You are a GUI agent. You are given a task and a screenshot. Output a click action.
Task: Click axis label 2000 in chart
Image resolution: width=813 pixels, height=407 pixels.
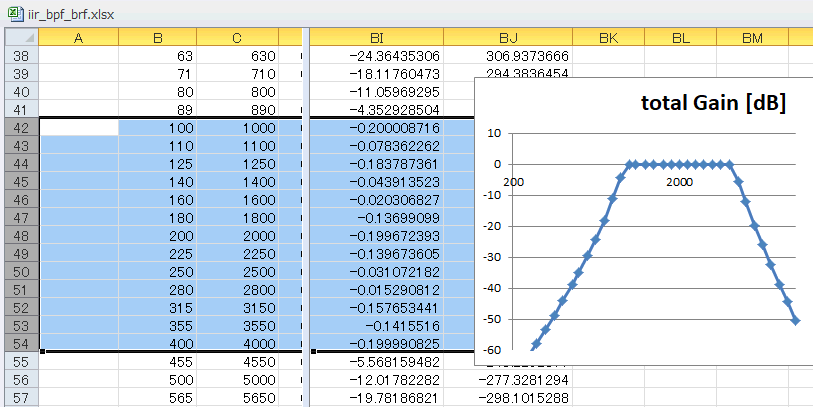pos(680,182)
